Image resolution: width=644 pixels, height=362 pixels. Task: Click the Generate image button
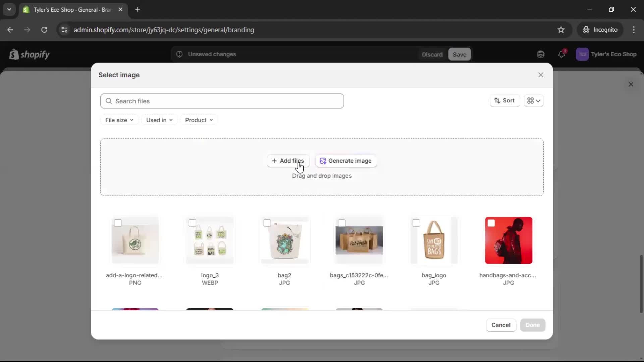tap(346, 161)
